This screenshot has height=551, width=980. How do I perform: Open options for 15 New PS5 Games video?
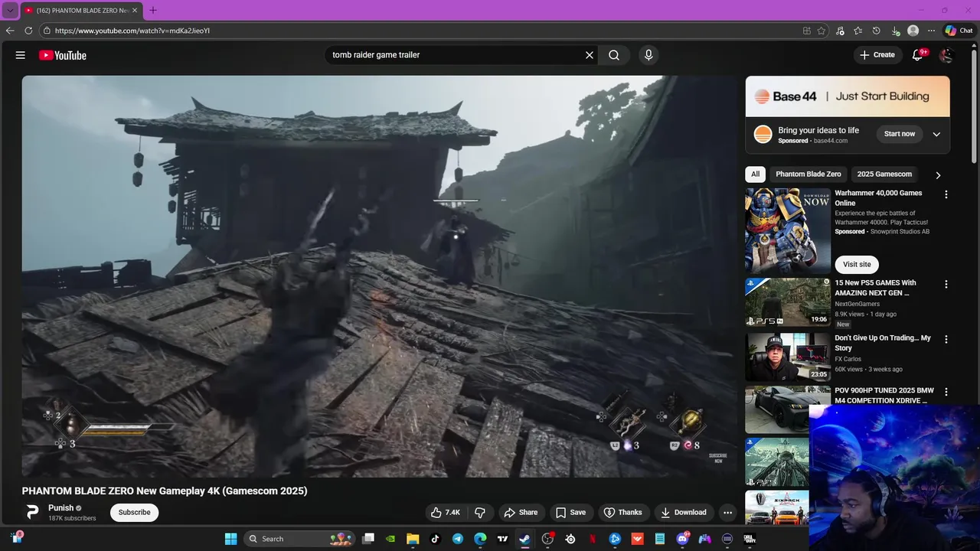point(946,284)
